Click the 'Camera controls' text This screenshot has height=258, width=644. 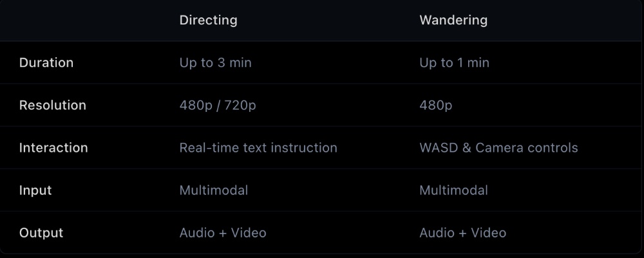pyautogui.click(x=526, y=147)
